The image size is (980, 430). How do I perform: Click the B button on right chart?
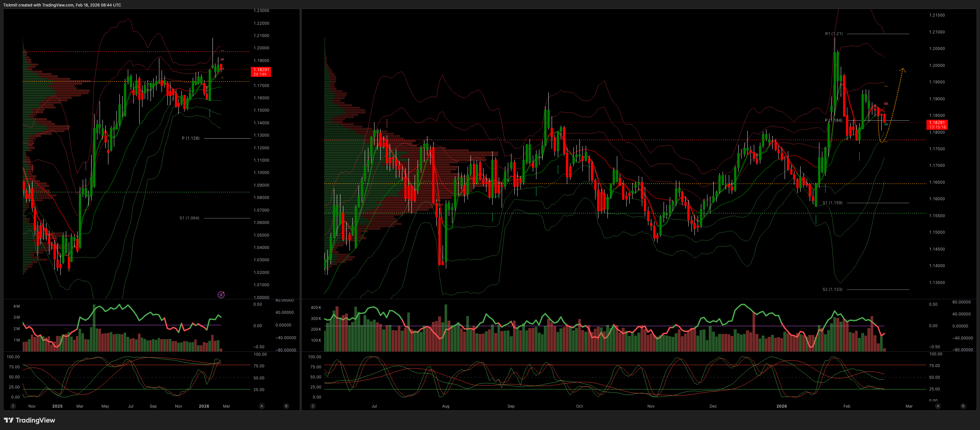pos(963,406)
